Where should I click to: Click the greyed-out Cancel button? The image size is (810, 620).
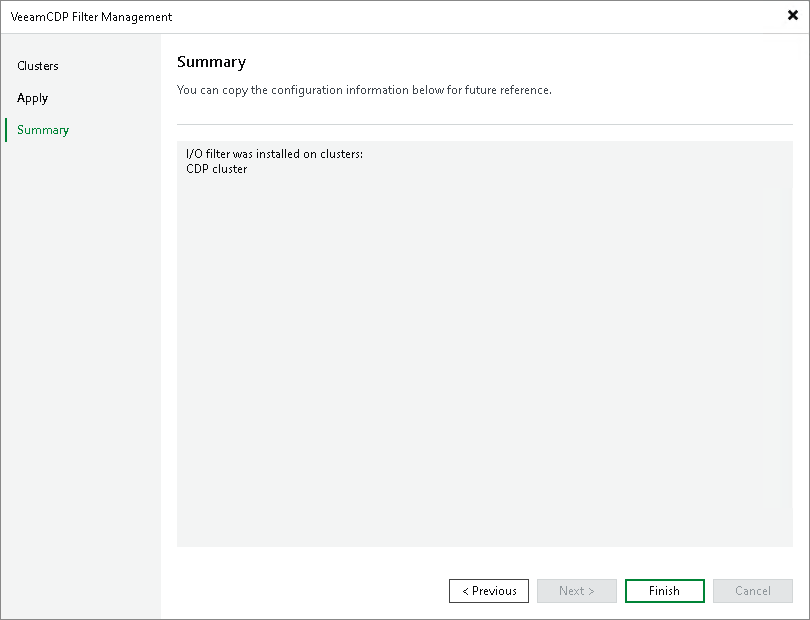753,591
